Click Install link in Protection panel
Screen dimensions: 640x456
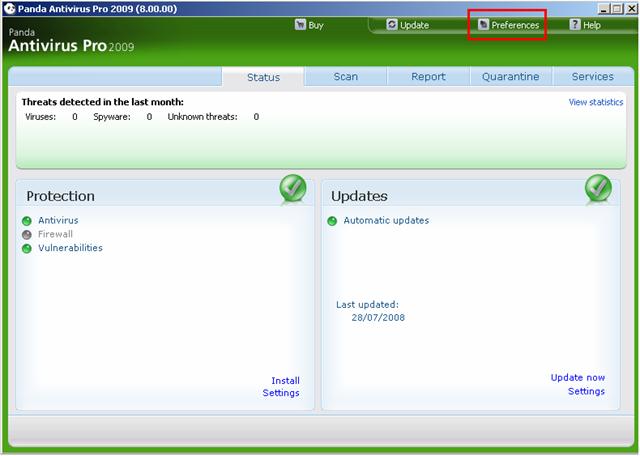click(285, 380)
